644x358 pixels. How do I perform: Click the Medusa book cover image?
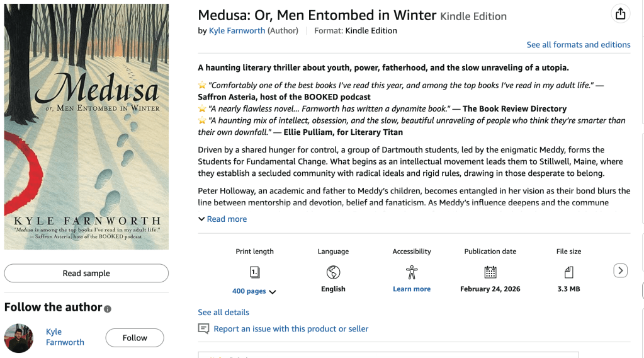(x=86, y=127)
